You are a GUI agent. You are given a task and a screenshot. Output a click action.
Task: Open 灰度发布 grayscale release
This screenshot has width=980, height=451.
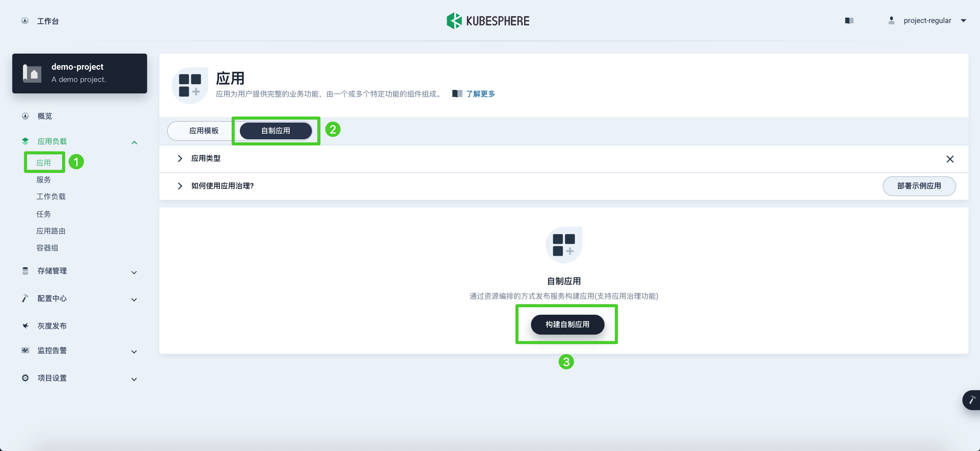click(52, 326)
